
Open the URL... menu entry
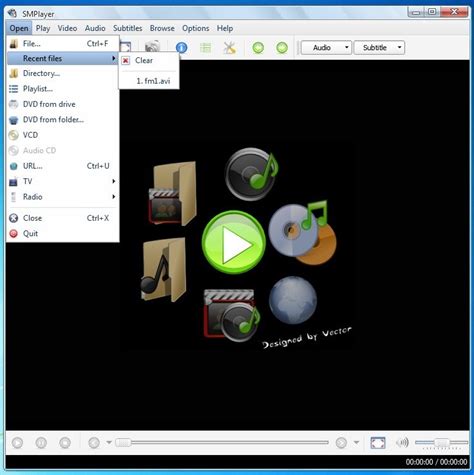coord(63,166)
